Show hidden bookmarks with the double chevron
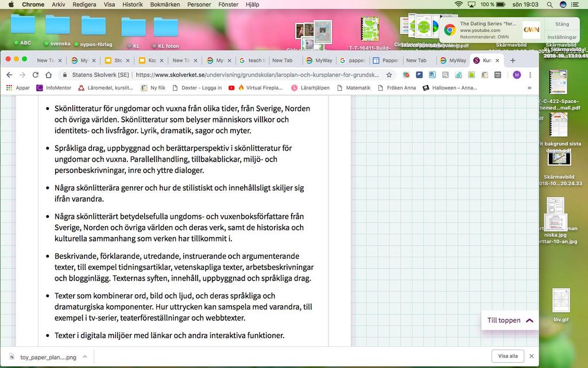 [529, 87]
